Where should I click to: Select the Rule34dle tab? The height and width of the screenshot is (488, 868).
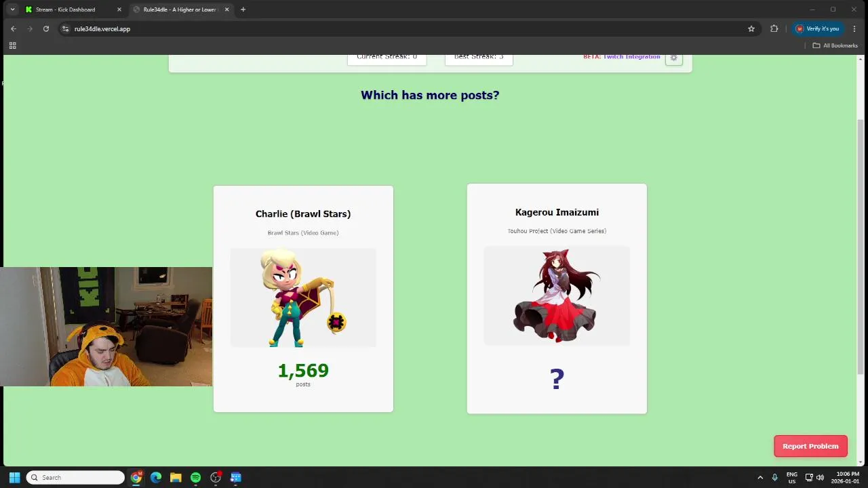point(180,9)
